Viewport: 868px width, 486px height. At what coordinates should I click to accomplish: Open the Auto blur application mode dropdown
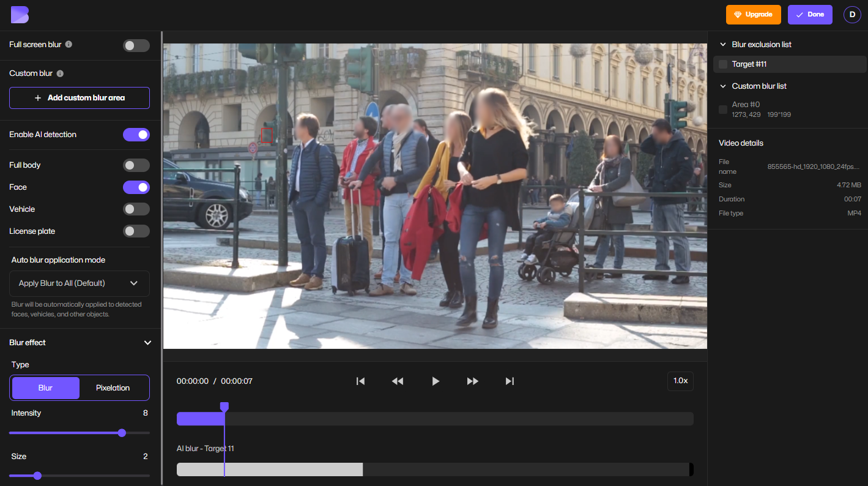79,283
